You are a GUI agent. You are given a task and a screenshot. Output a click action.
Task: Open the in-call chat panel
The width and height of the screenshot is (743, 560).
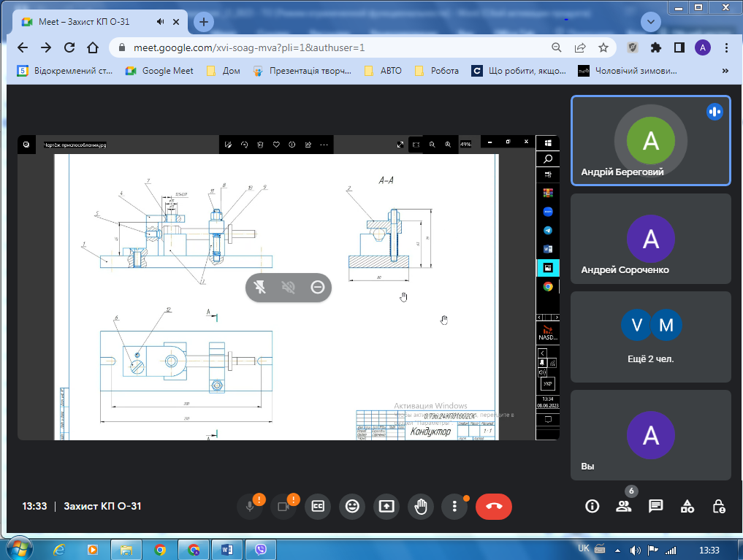(655, 507)
